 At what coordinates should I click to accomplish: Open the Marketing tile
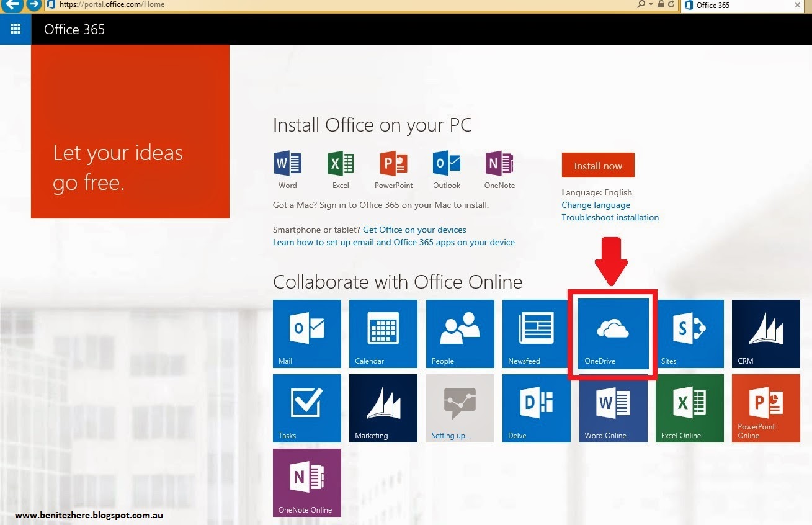383,408
